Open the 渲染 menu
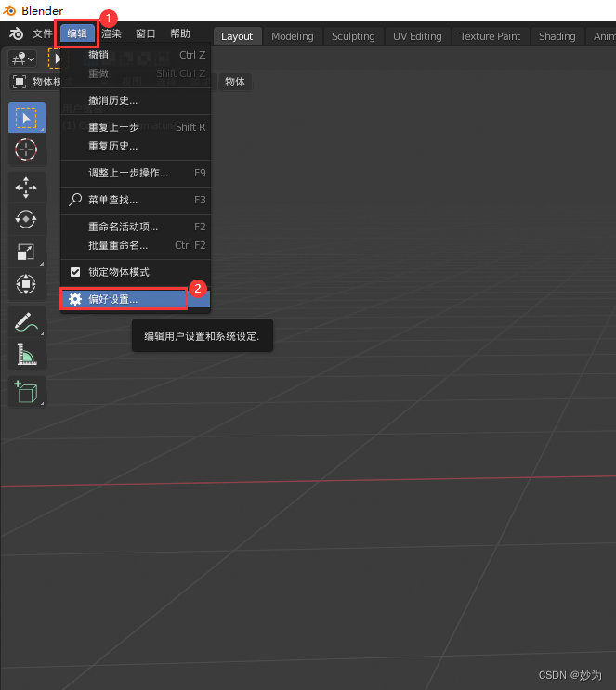The width and height of the screenshot is (616, 690). coord(111,33)
